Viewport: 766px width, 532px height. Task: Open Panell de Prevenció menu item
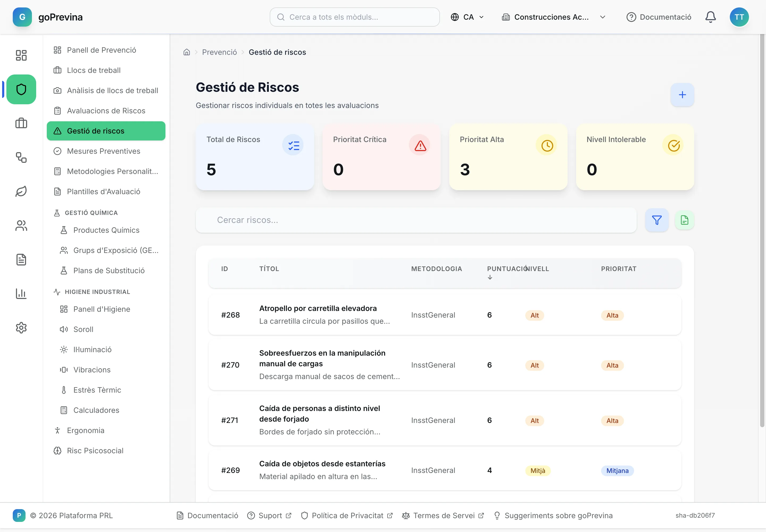tap(106, 50)
